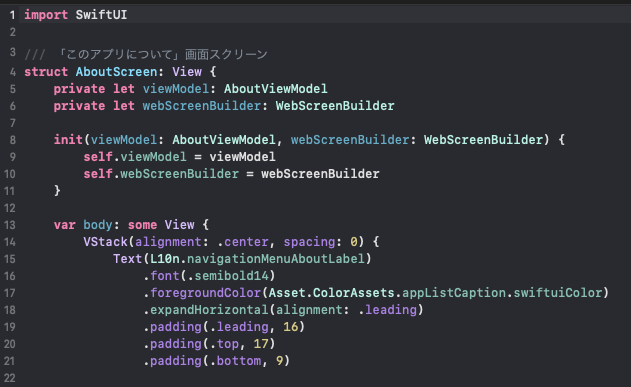Screen dimensions: 631x387
Task: Click the '0' spacing value on line 14
Action: tap(354, 242)
